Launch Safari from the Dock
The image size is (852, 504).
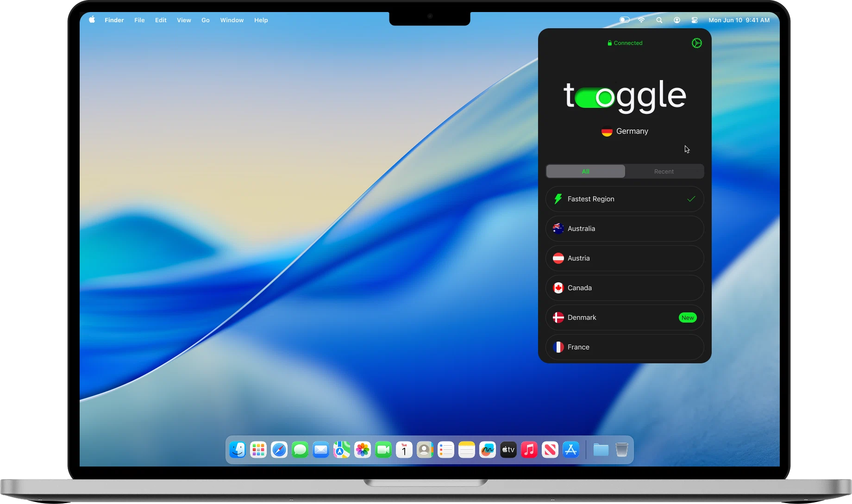(279, 449)
